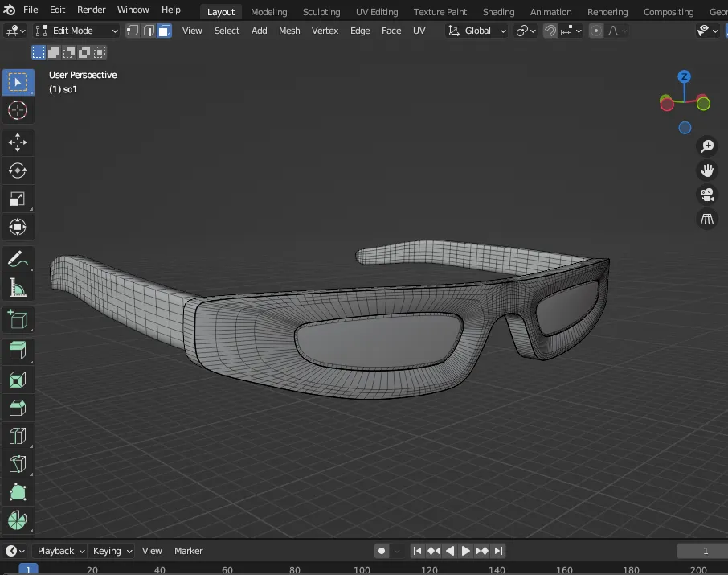Image resolution: width=728 pixels, height=575 pixels.
Task: Open the Render menu
Action: pyautogui.click(x=92, y=10)
